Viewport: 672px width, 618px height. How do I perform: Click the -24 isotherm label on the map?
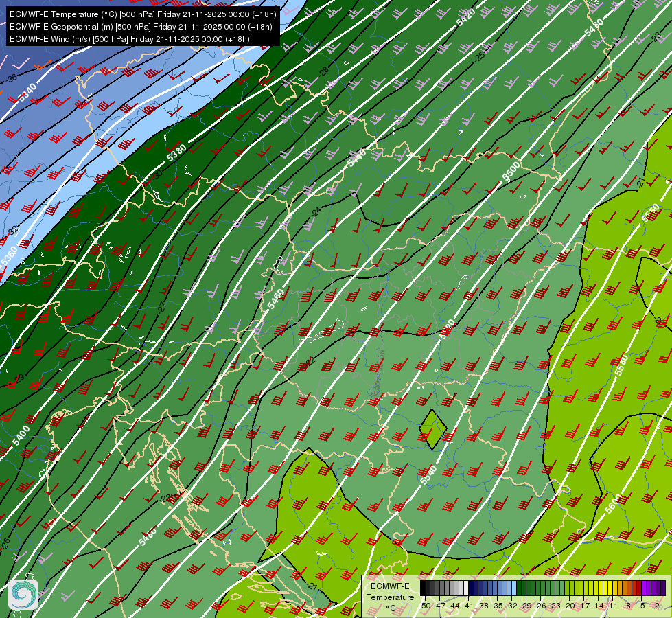316,211
